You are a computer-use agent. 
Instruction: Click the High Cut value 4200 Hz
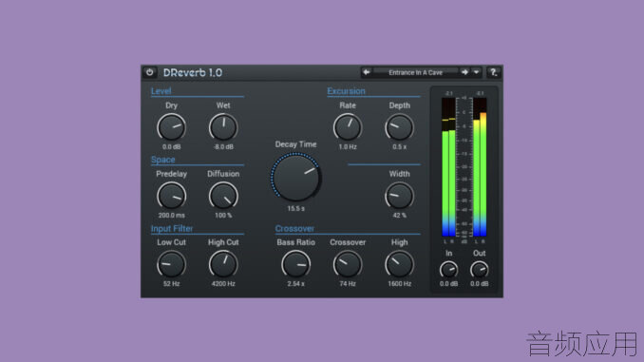click(x=223, y=284)
